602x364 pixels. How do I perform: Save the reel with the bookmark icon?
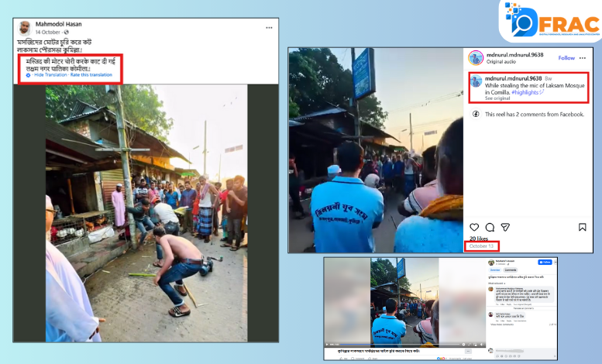582,227
